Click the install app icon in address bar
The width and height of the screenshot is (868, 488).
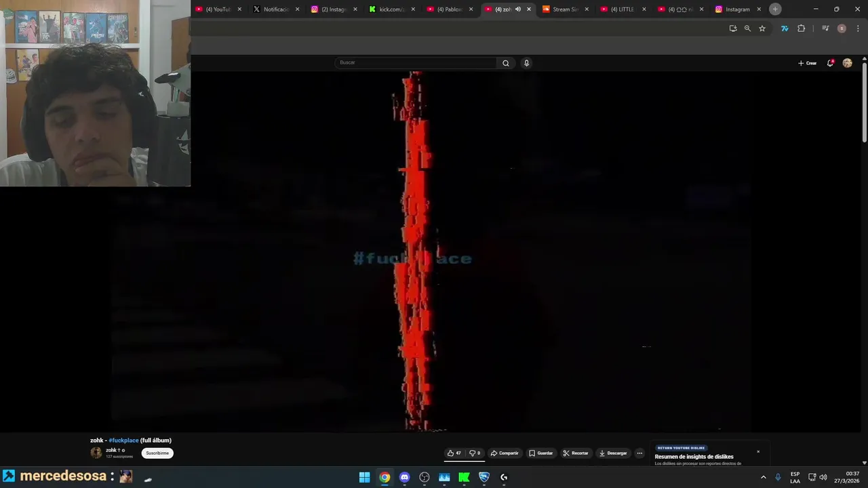tap(733, 28)
